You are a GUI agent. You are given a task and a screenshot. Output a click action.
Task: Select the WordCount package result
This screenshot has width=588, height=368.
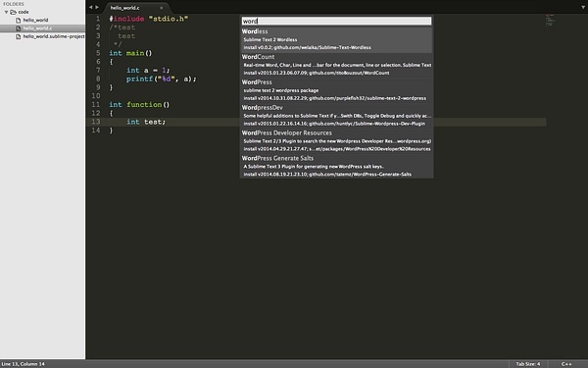(x=336, y=65)
